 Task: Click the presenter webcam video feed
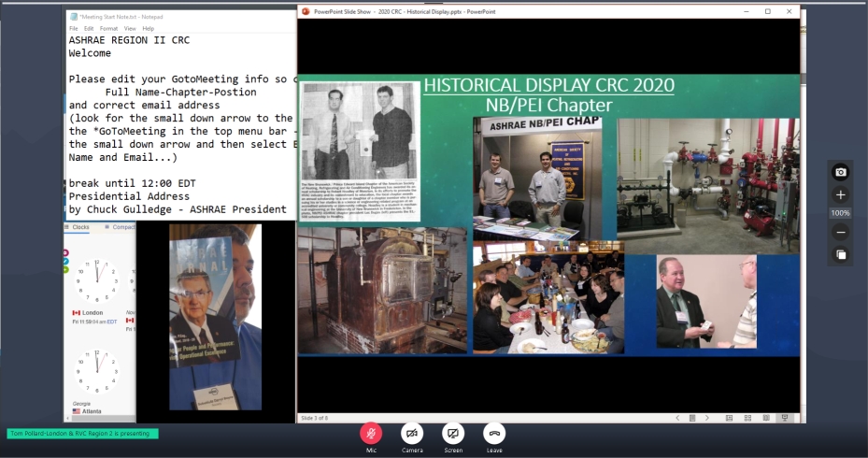pyautogui.click(x=215, y=318)
